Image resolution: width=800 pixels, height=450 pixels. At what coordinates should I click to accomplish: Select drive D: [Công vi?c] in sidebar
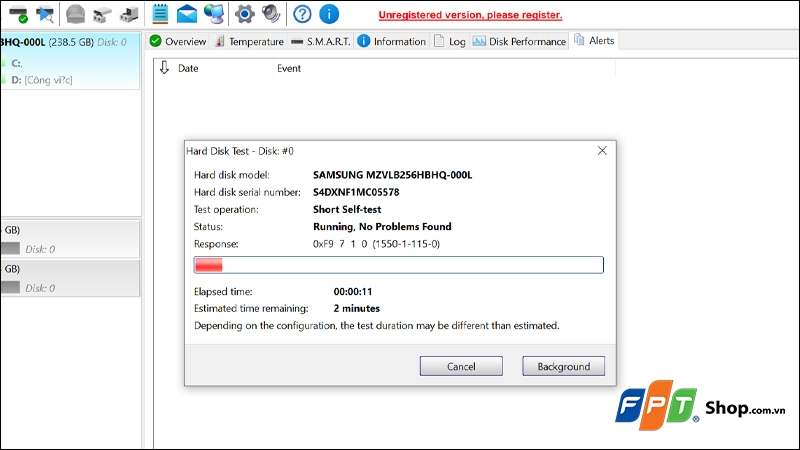(x=42, y=80)
